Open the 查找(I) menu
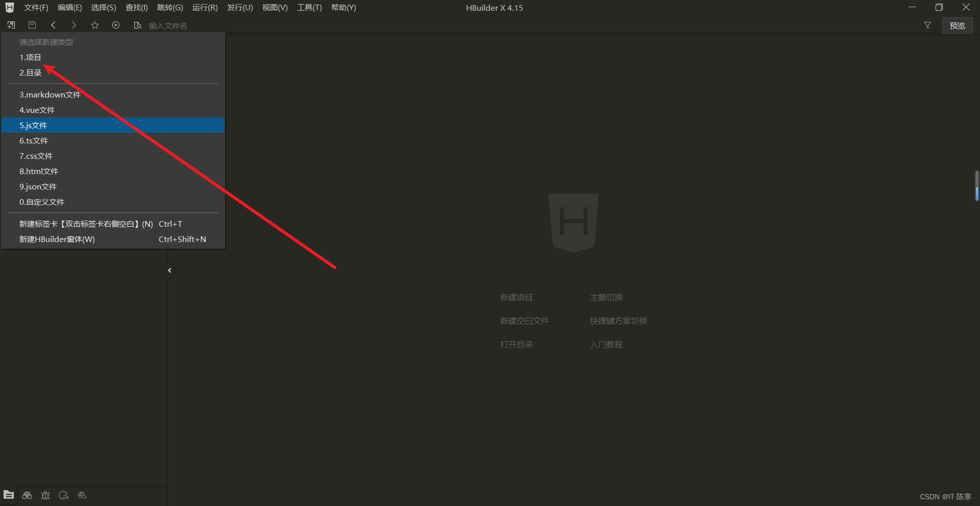Viewport: 980px width, 506px height. pyautogui.click(x=137, y=8)
